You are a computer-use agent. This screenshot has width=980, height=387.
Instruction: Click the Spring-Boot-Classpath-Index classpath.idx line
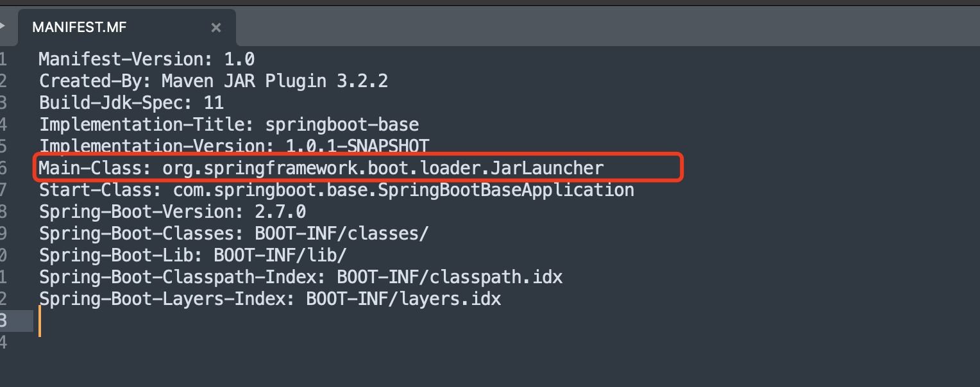point(301,277)
